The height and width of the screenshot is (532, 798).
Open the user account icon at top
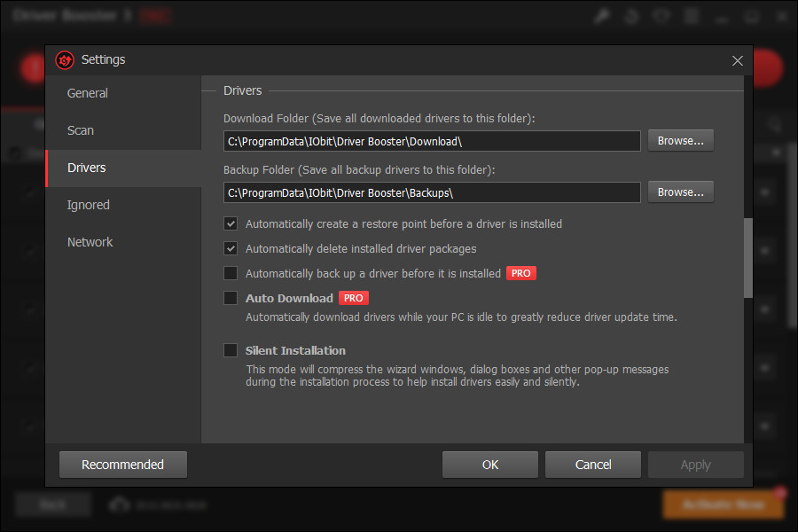tap(631, 15)
